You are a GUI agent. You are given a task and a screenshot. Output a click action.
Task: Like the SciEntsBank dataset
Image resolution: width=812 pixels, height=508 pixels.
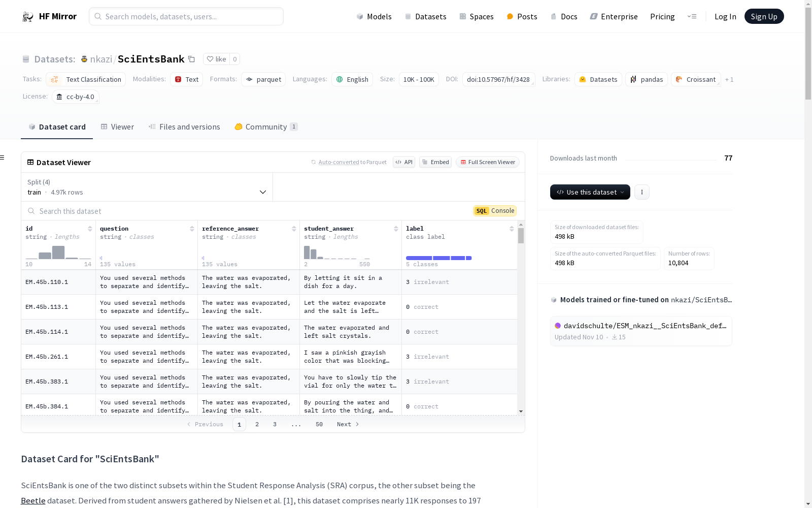tap(217, 59)
